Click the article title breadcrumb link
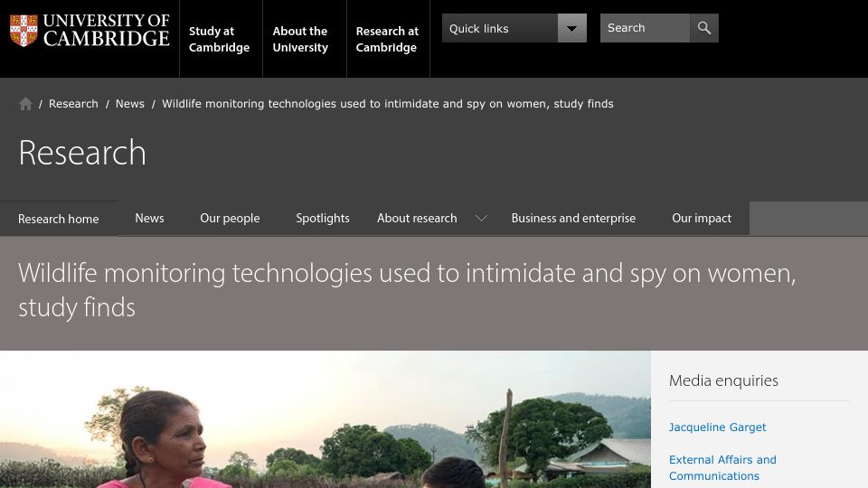The height and width of the screenshot is (488, 868). point(388,104)
